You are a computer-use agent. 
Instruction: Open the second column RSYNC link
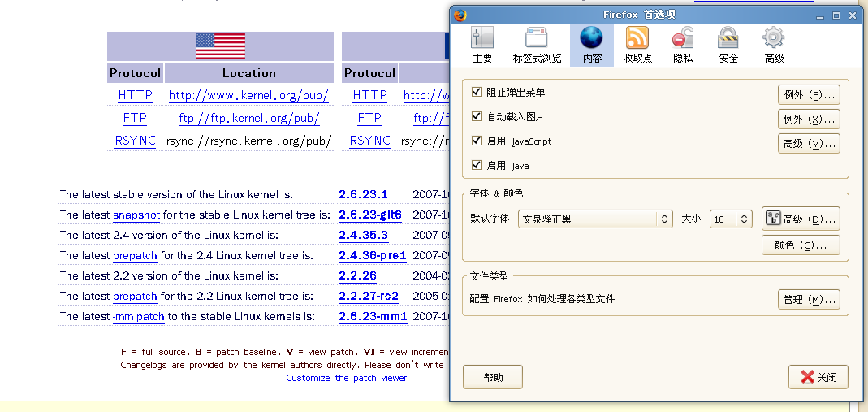point(369,141)
